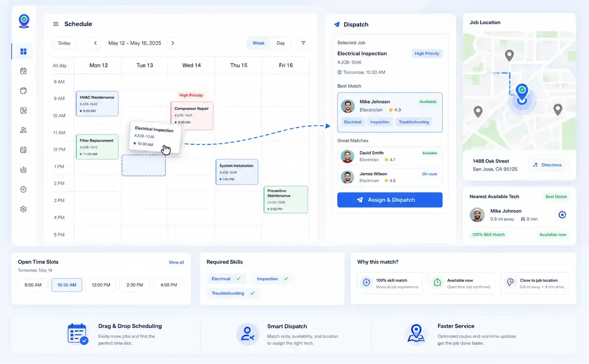Open the dashboard grid icon in sidebar

pyautogui.click(x=24, y=51)
